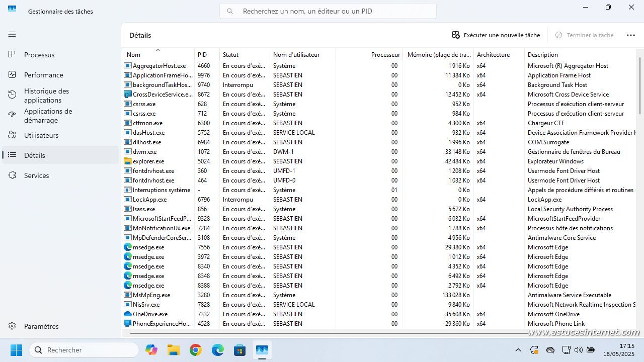Sort by the Statut column header
The height and width of the screenshot is (362, 644).
(x=245, y=54)
